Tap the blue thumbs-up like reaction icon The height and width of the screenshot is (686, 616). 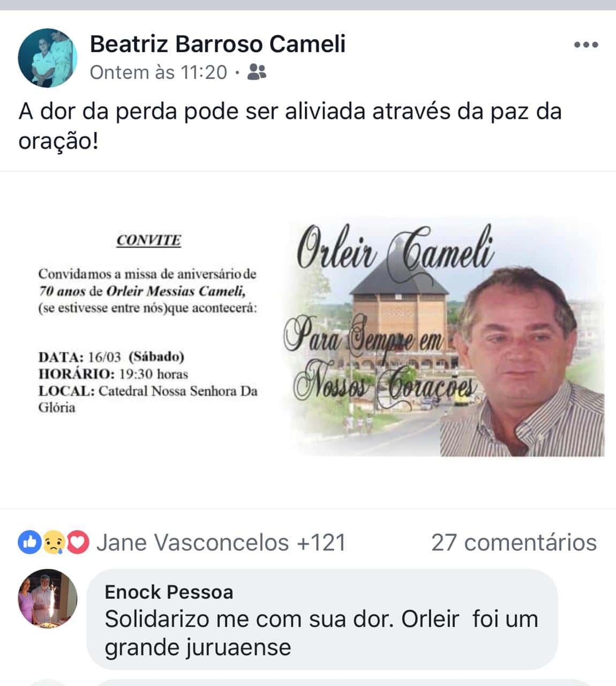pos(30,543)
